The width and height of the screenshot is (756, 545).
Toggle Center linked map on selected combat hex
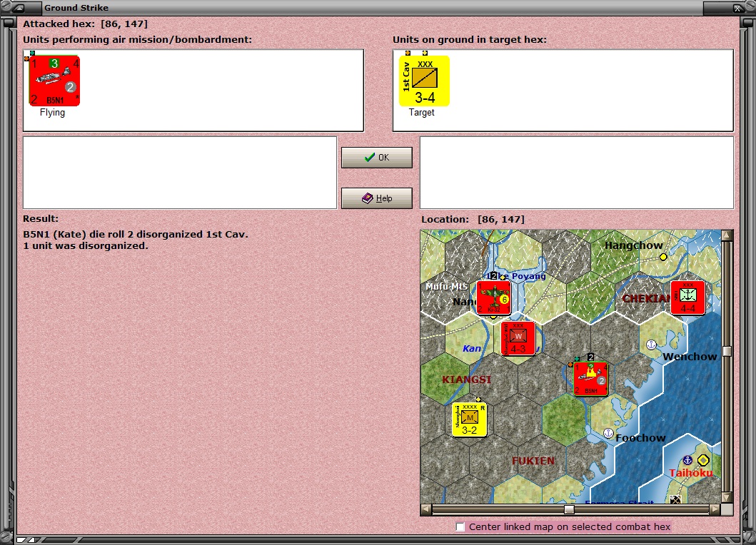[460, 526]
